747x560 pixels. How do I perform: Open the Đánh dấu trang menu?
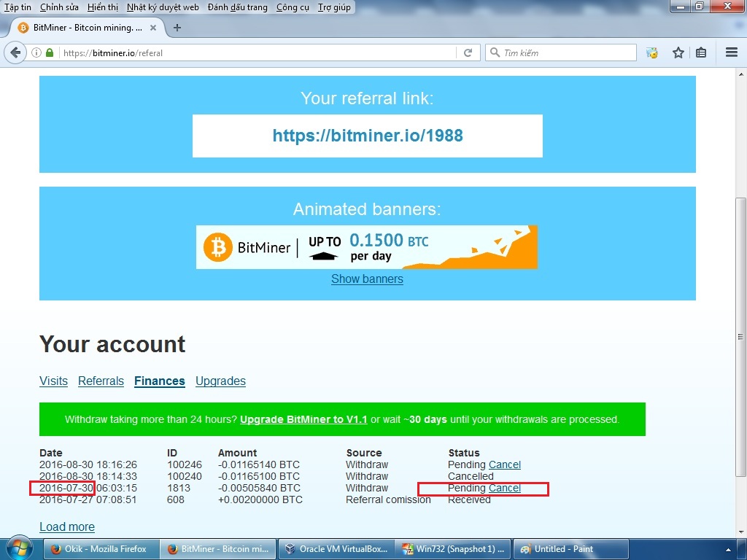click(x=237, y=7)
